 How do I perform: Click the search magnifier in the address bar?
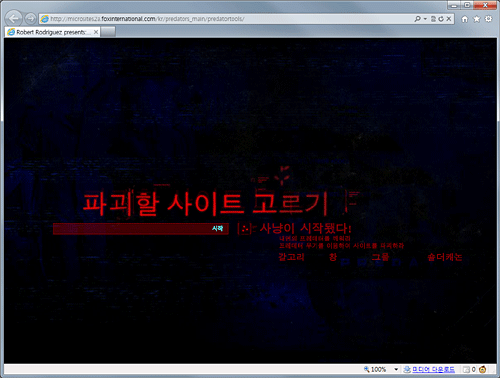click(x=417, y=19)
